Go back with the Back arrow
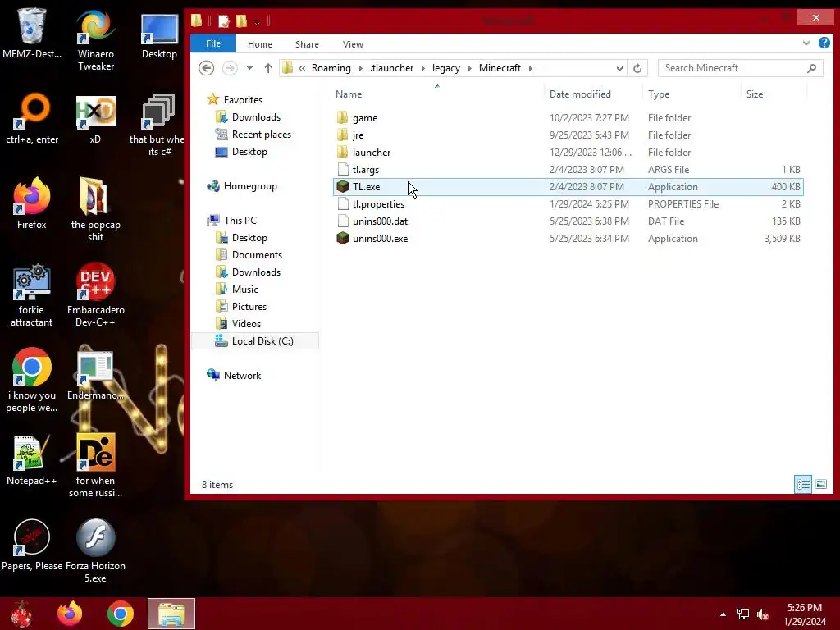 pyautogui.click(x=206, y=68)
